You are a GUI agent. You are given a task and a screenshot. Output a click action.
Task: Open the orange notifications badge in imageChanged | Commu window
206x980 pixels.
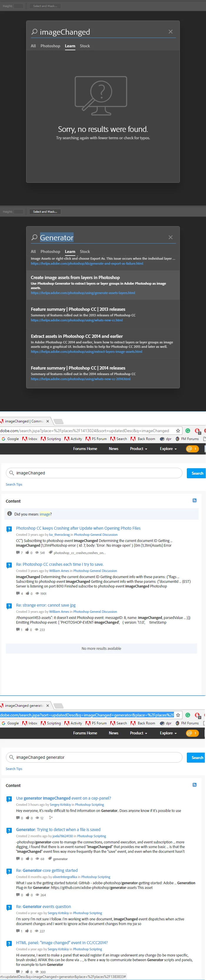(192, 449)
